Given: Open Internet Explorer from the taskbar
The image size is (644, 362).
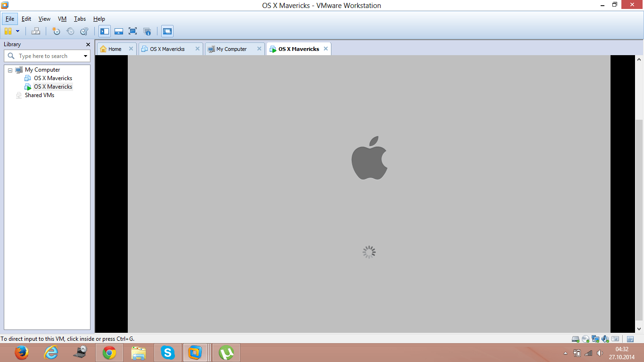Looking at the screenshot, I should [x=51, y=353].
